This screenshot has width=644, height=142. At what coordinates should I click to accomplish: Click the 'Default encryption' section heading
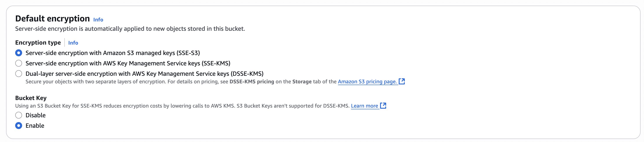52,19
